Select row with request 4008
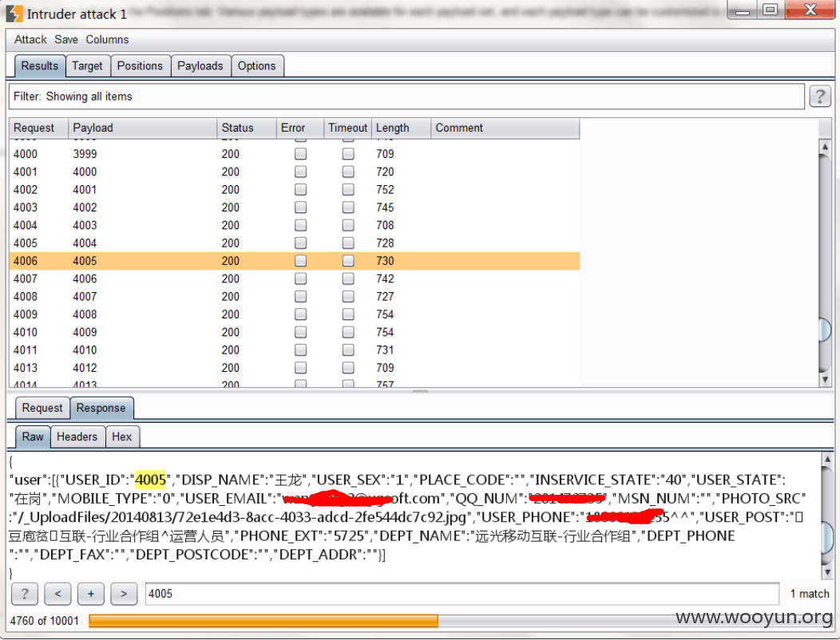This screenshot has width=840, height=640. tap(295, 297)
